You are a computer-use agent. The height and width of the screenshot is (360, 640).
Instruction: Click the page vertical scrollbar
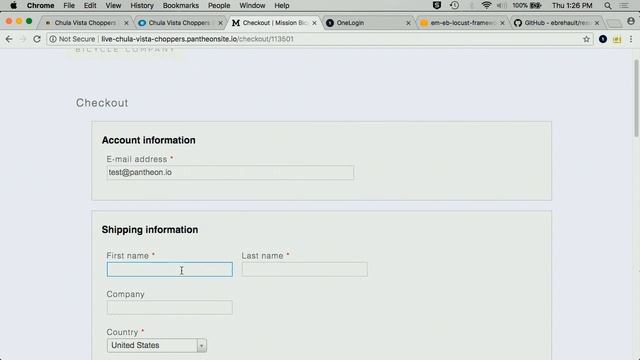(x=636, y=98)
